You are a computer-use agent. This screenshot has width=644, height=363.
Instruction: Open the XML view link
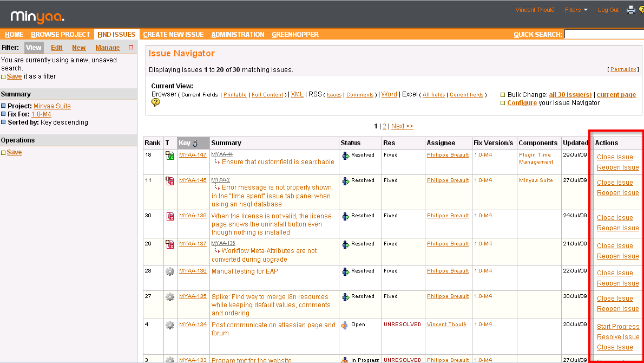(297, 94)
